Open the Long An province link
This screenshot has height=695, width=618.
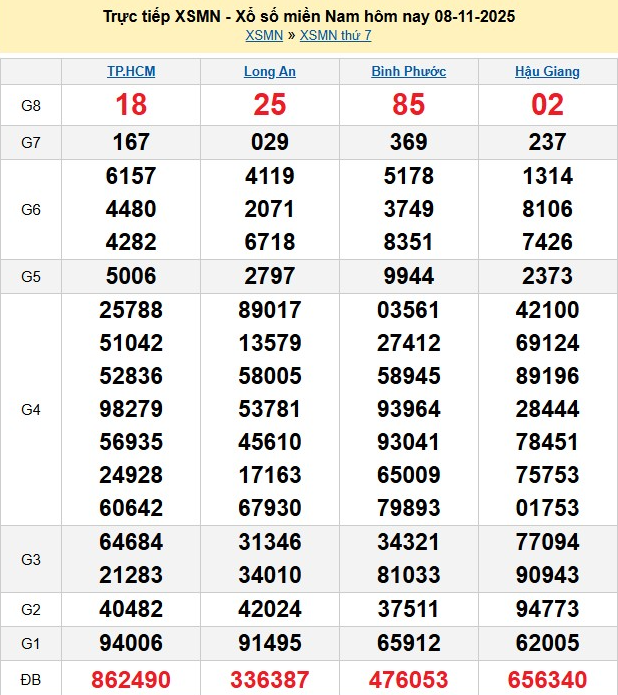tap(270, 72)
